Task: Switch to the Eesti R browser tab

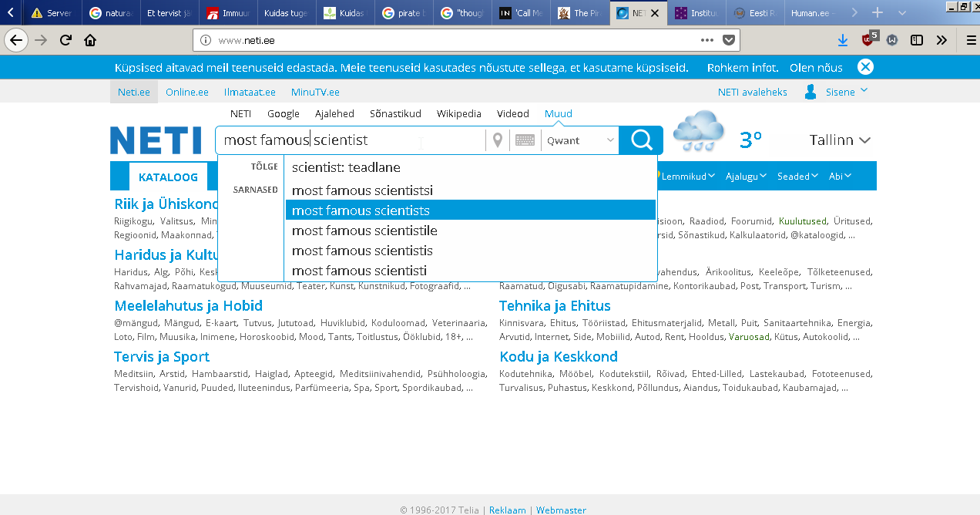Action: (x=757, y=13)
